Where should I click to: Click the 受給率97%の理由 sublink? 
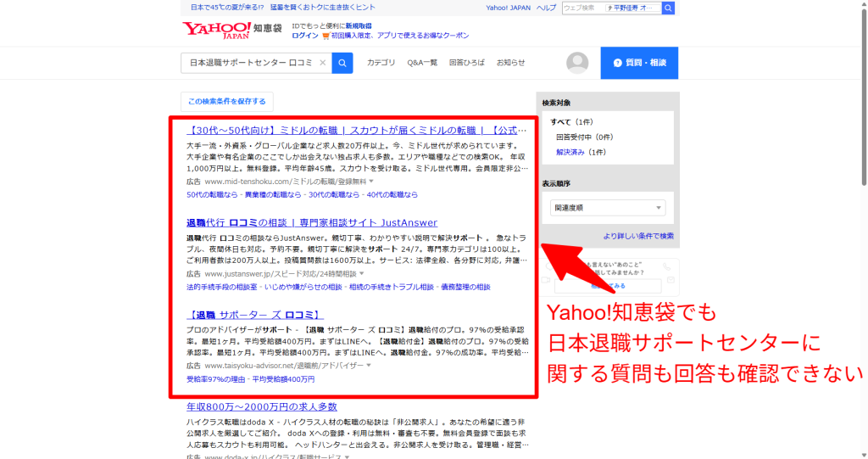pyautogui.click(x=215, y=379)
